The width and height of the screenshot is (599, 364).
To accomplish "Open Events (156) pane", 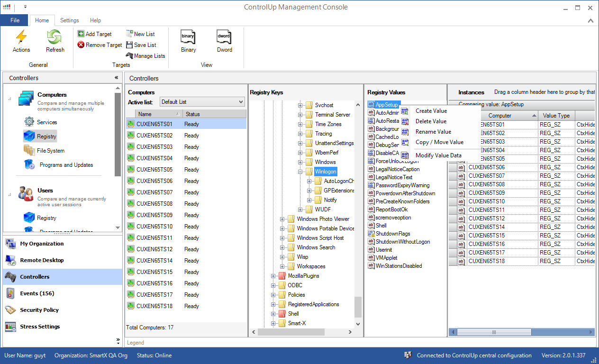I will [62, 293].
